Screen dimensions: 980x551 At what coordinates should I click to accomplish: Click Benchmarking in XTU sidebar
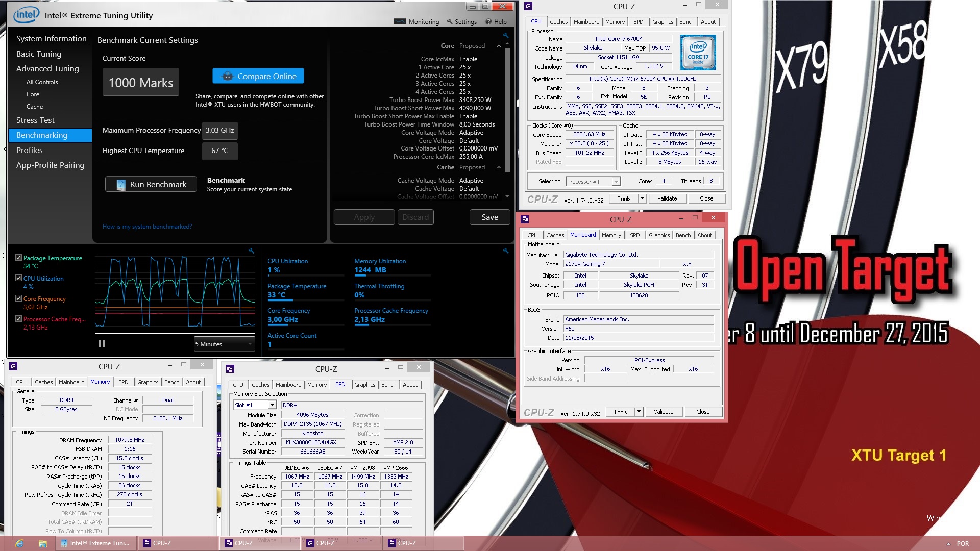tap(50, 135)
